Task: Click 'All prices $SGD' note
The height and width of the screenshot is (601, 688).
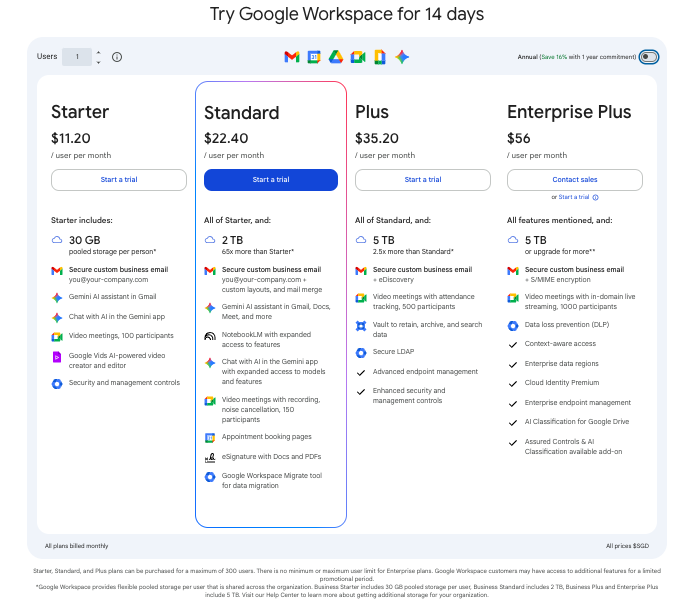Action: [x=627, y=546]
